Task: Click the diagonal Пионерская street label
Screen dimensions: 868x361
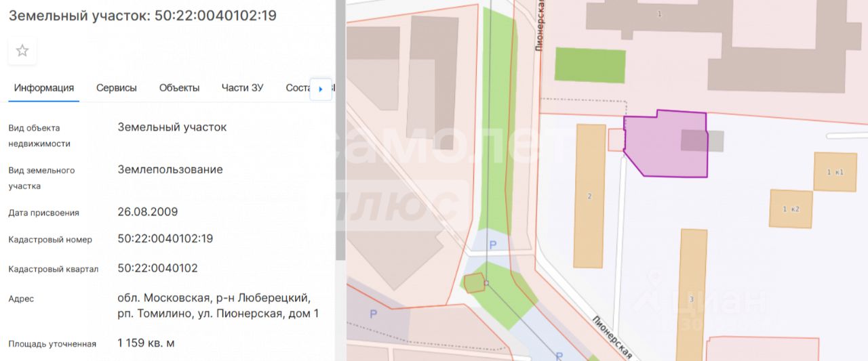Action: coord(612,337)
